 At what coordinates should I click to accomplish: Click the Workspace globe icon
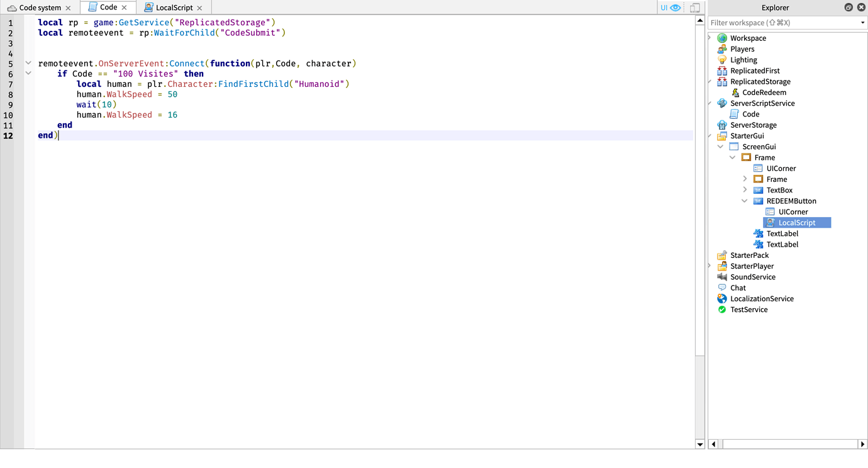(721, 38)
